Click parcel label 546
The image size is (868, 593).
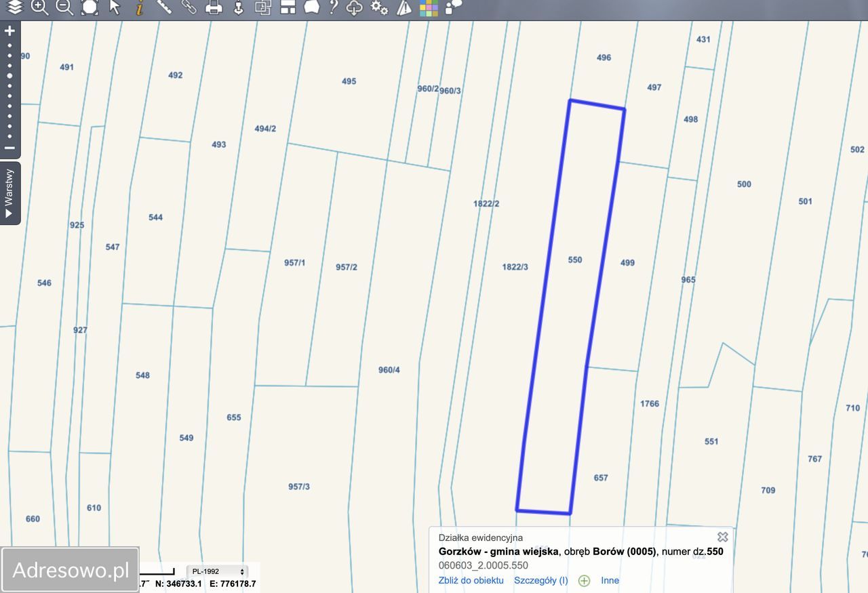point(44,283)
